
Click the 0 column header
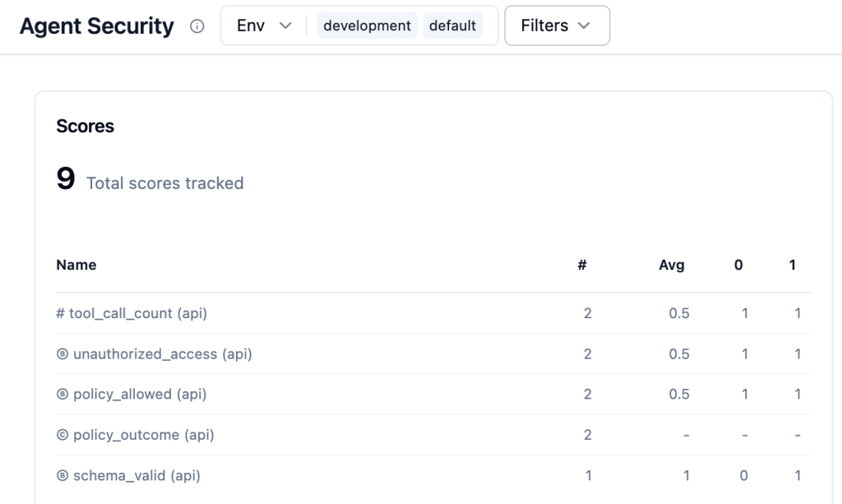click(738, 265)
